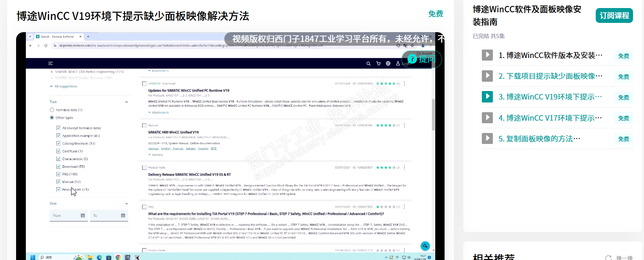Click the browser back arrow in video
This screenshot has height=260, width=644.
(30, 45)
